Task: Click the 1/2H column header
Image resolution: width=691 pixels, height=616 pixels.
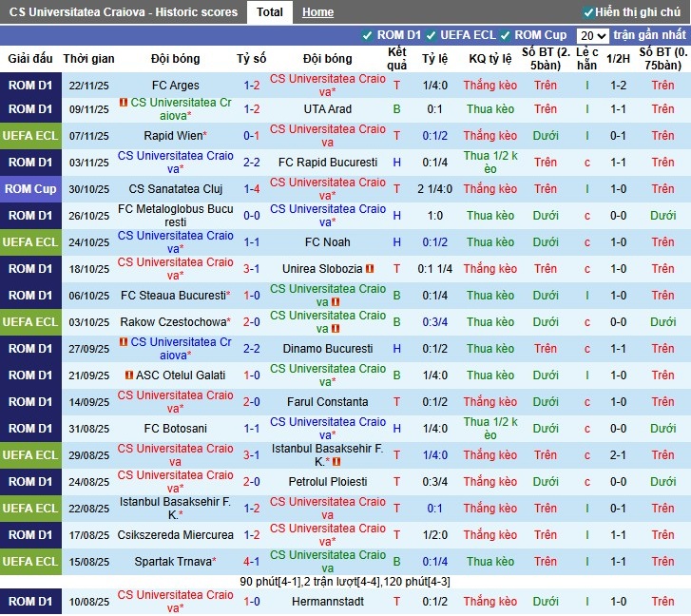Action: point(618,59)
